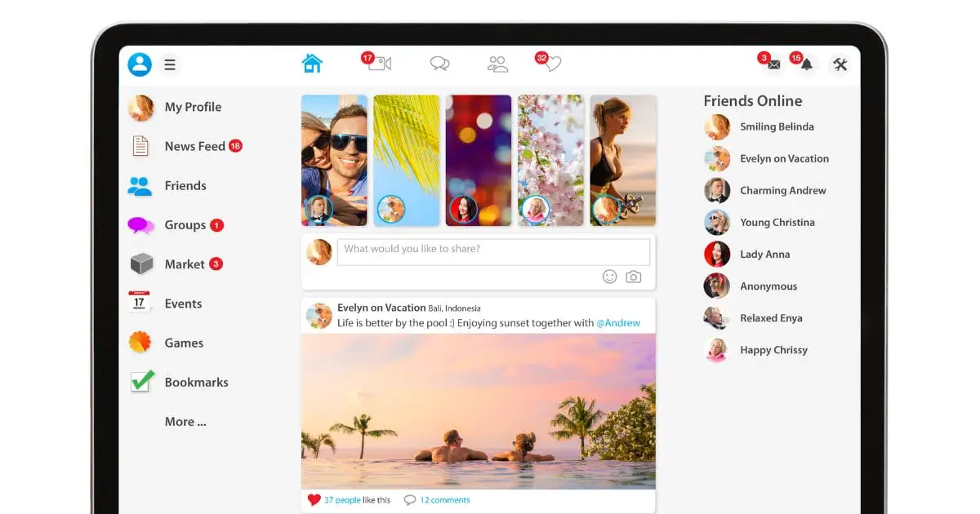This screenshot has width=980, height=514.
Task: Open the envelope messages icon
Action: pos(772,64)
